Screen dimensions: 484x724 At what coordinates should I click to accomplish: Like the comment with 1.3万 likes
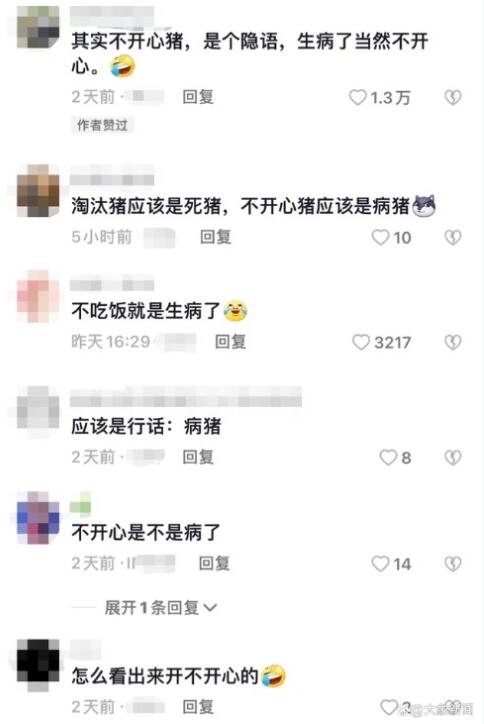[x=357, y=97]
